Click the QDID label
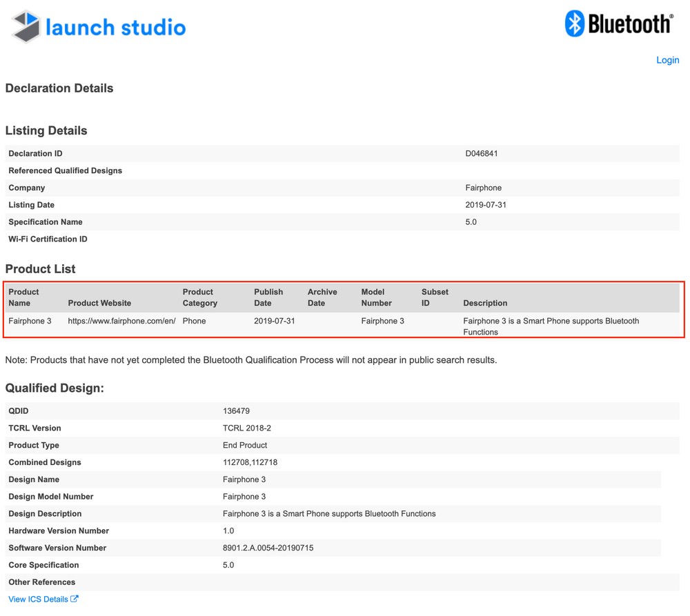Image resolution: width=690 pixels, height=616 pixels. (x=19, y=411)
